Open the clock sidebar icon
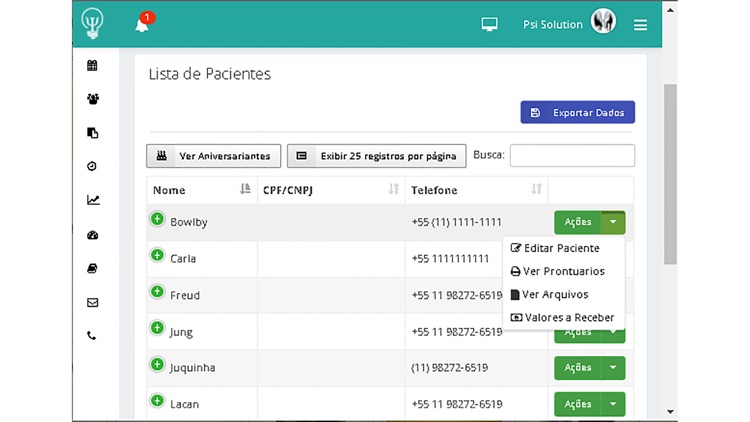This screenshot has width=750, height=422. point(92,166)
